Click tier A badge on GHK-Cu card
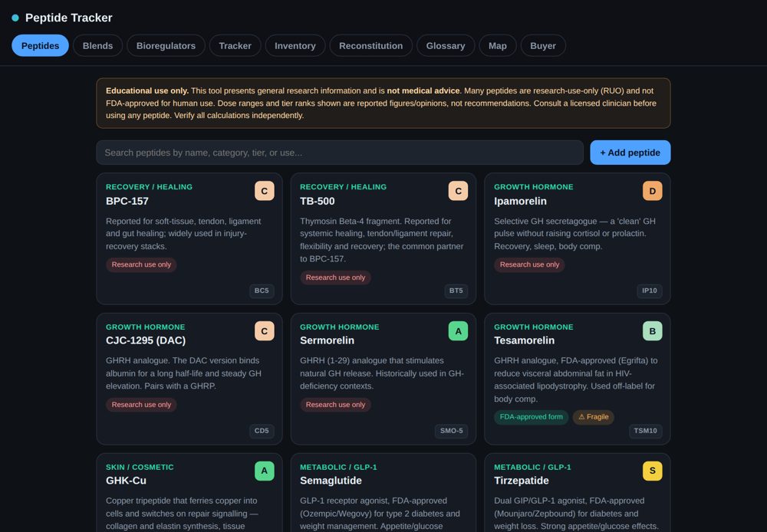The height and width of the screenshot is (532, 767). click(264, 471)
